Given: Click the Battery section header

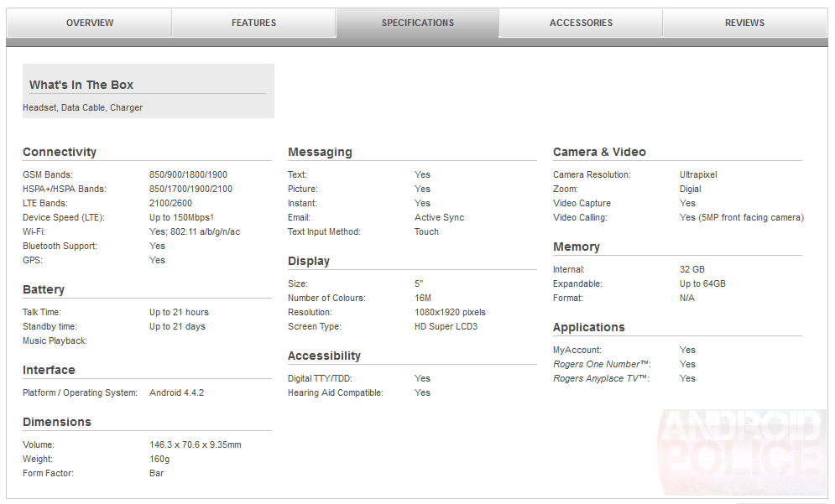Looking at the screenshot, I should coord(43,289).
